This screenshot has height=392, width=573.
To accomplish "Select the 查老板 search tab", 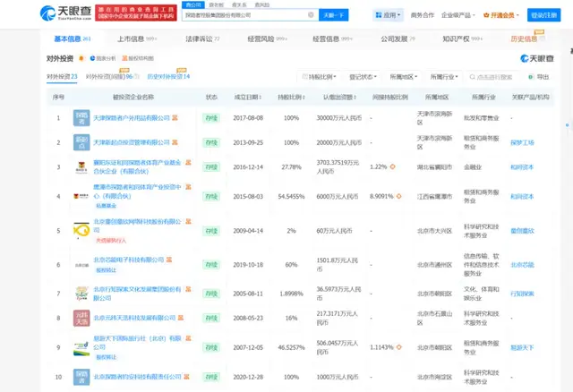I will [x=216, y=4].
